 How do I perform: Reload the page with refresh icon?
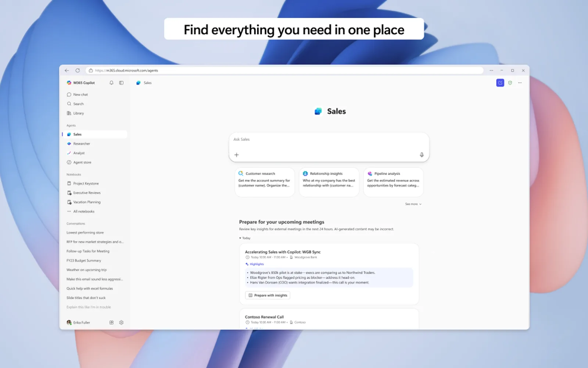78,70
